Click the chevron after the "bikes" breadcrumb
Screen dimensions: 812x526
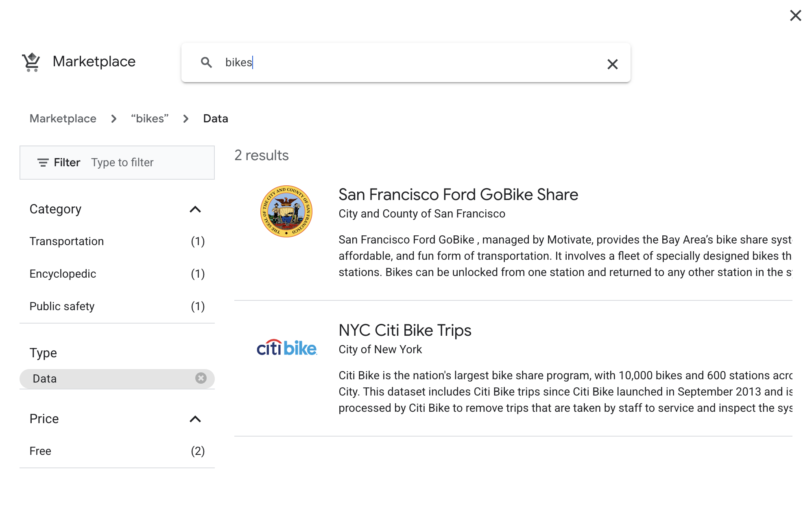click(x=186, y=119)
